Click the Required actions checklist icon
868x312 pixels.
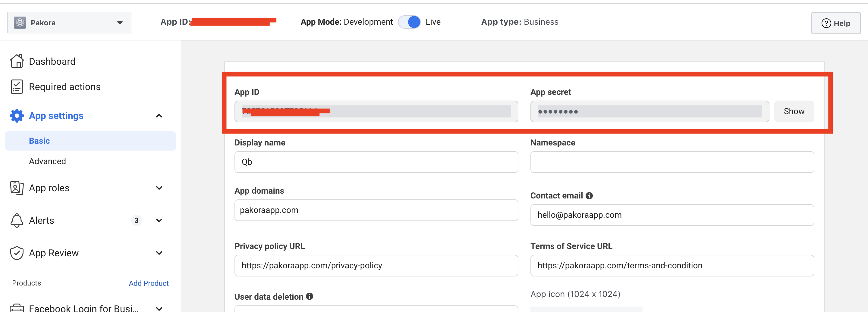(17, 87)
